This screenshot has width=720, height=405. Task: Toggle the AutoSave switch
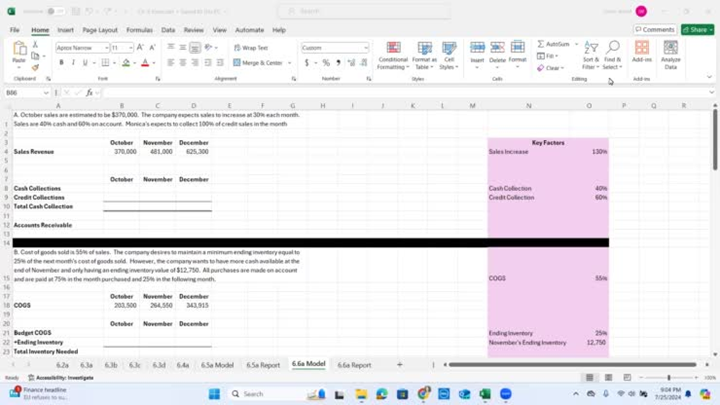click(51, 11)
